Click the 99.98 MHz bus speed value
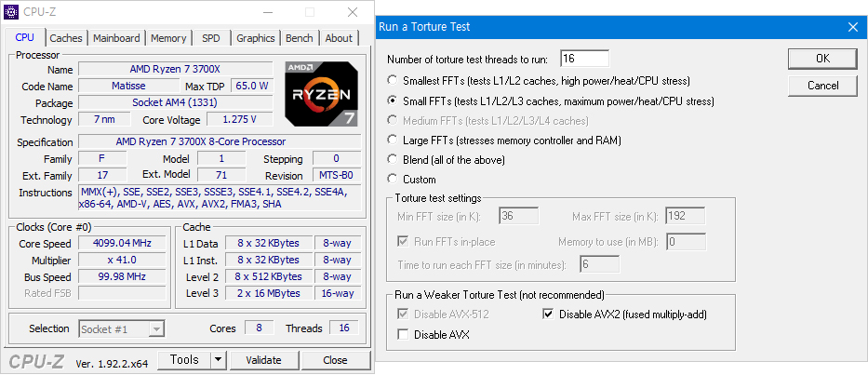 pos(122,276)
